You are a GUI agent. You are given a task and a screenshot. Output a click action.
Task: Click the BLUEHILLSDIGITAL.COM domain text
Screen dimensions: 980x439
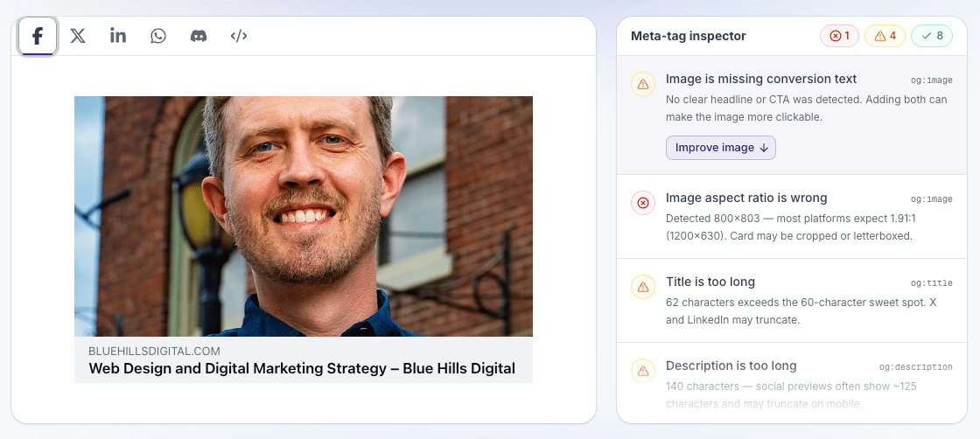click(154, 351)
